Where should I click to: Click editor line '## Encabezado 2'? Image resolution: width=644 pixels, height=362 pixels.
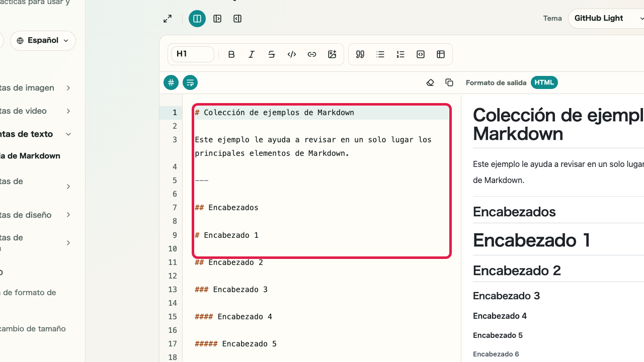pos(229,262)
